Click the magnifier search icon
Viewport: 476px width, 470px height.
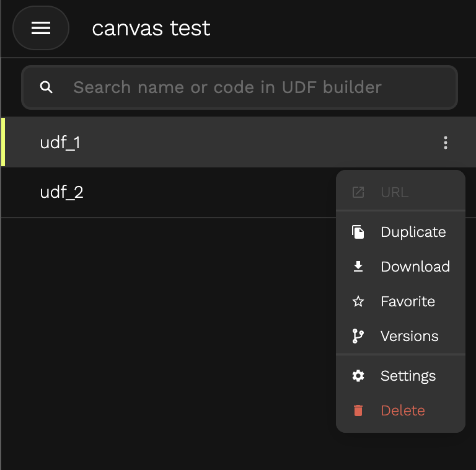click(46, 87)
